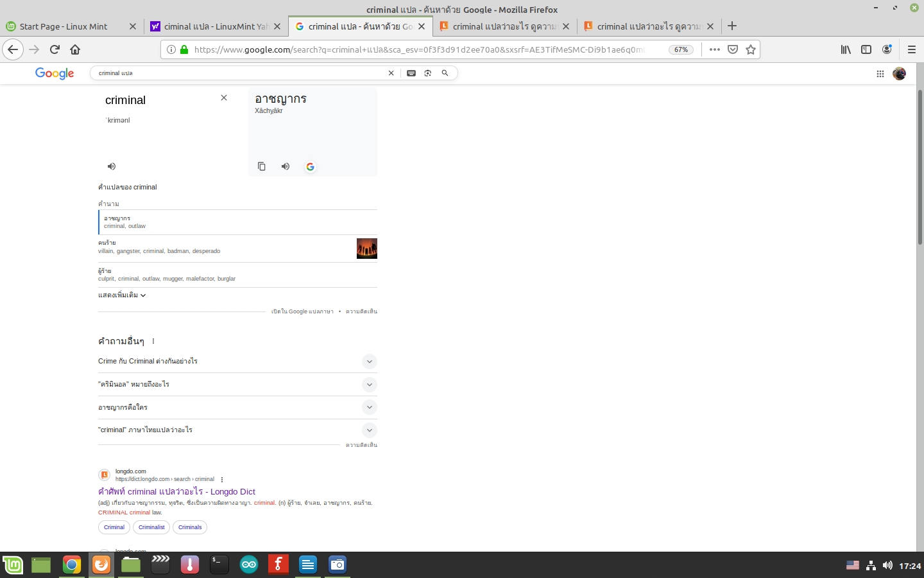The height and width of the screenshot is (578, 924).
Task: Open keyboard layout flag in system tray
Action: click(853, 565)
